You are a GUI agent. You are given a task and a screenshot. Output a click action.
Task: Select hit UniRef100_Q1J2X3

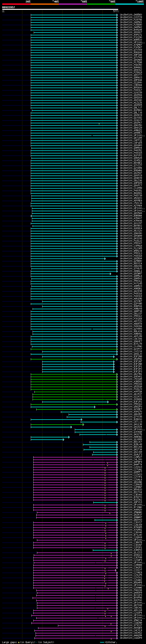click(x=131, y=552)
